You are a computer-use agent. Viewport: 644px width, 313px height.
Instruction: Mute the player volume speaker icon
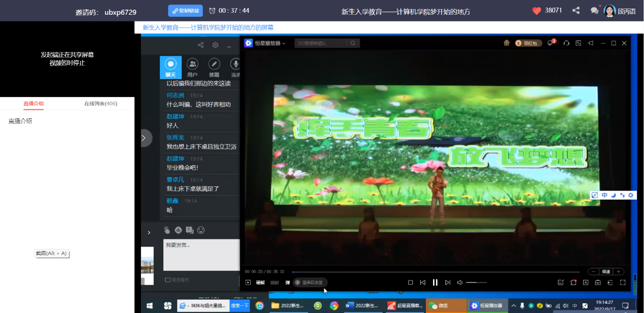click(460, 283)
